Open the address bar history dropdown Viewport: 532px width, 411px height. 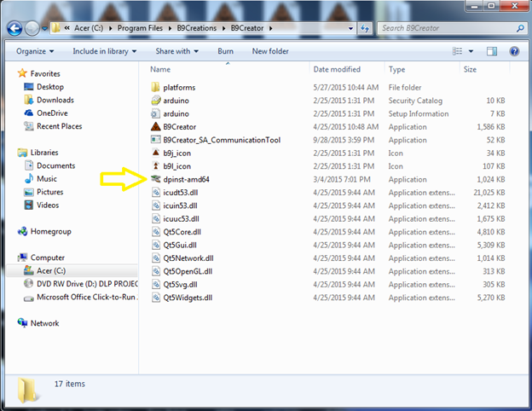(350, 28)
